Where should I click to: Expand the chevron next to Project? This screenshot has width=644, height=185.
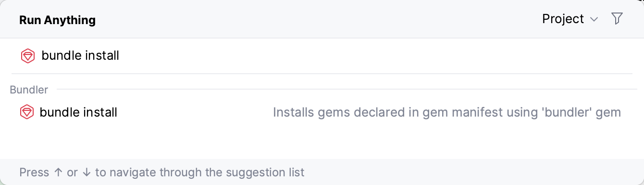(594, 19)
